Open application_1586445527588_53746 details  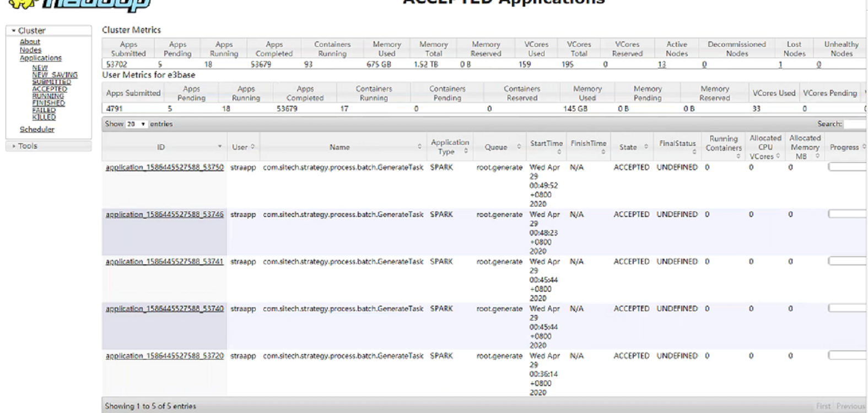165,215
